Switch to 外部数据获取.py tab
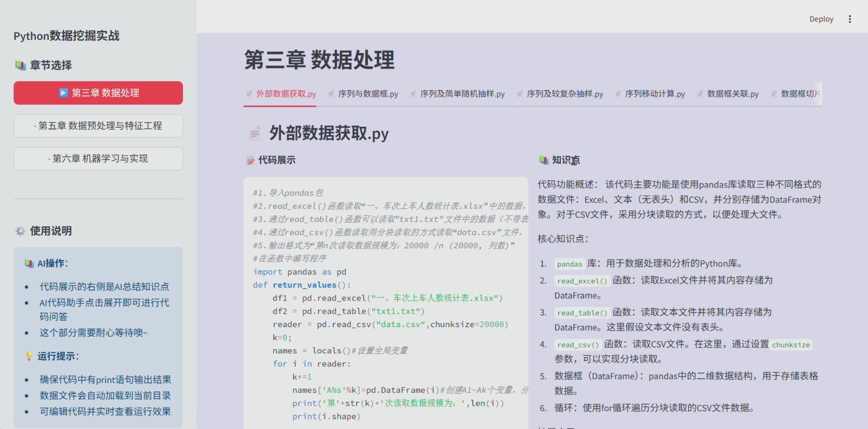Image resolution: width=868 pixels, height=429 pixels. [285, 94]
